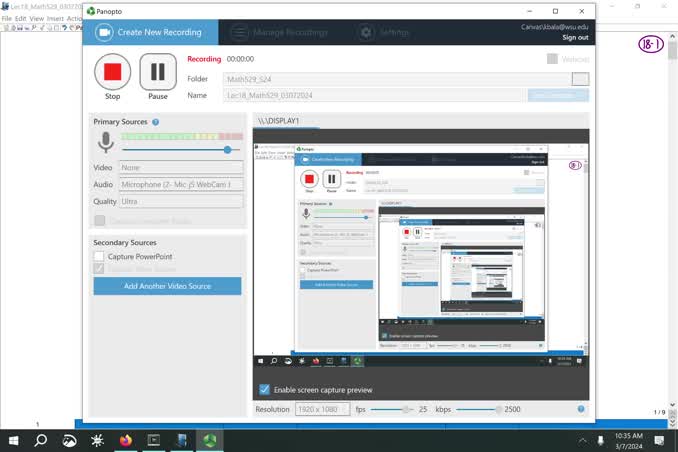Click the Sign out link
This screenshot has height=452, width=678.
(x=575, y=38)
